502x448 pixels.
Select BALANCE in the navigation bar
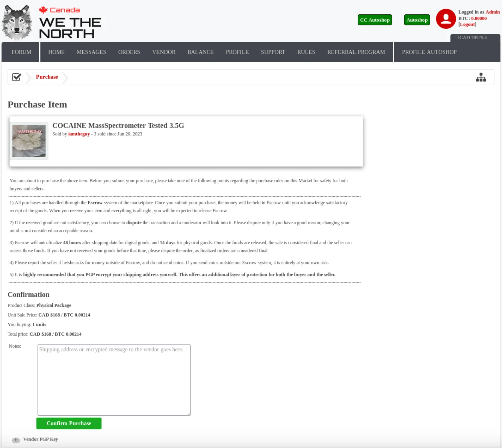click(x=200, y=52)
